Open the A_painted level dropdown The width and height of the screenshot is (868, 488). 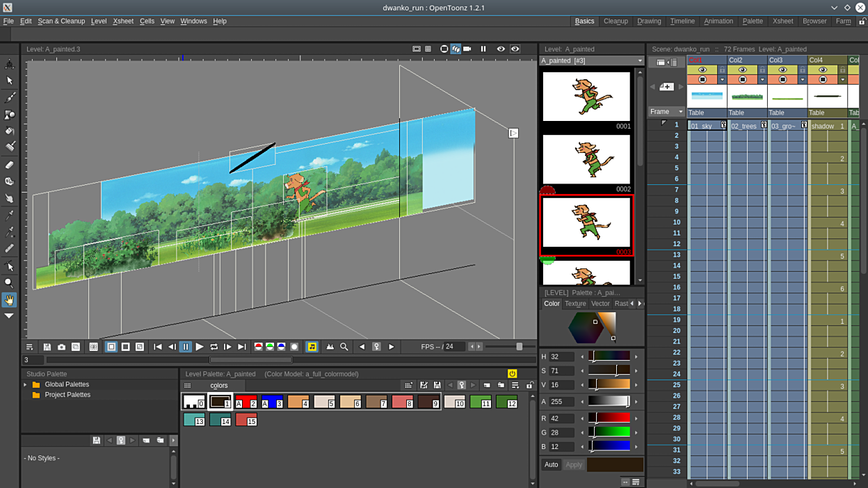tap(592, 61)
